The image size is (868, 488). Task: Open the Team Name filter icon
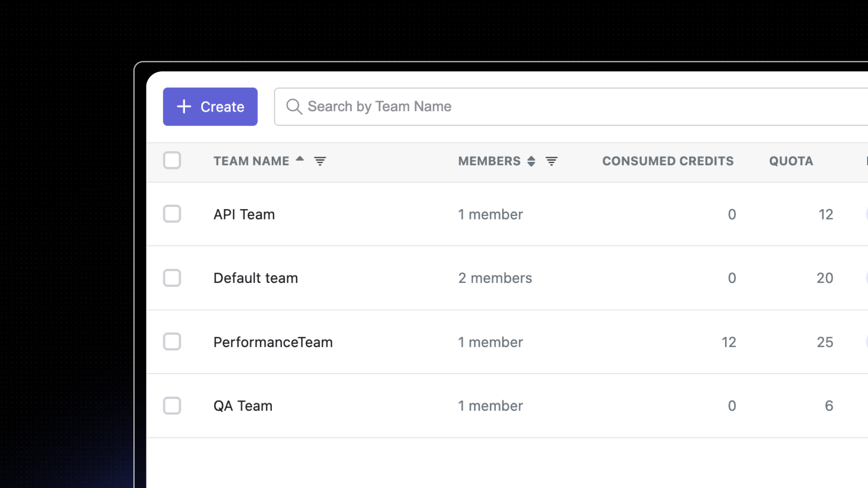click(320, 161)
